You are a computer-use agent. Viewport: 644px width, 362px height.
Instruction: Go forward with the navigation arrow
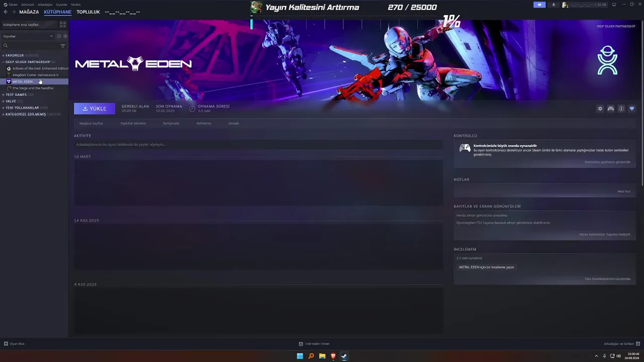tap(13, 12)
